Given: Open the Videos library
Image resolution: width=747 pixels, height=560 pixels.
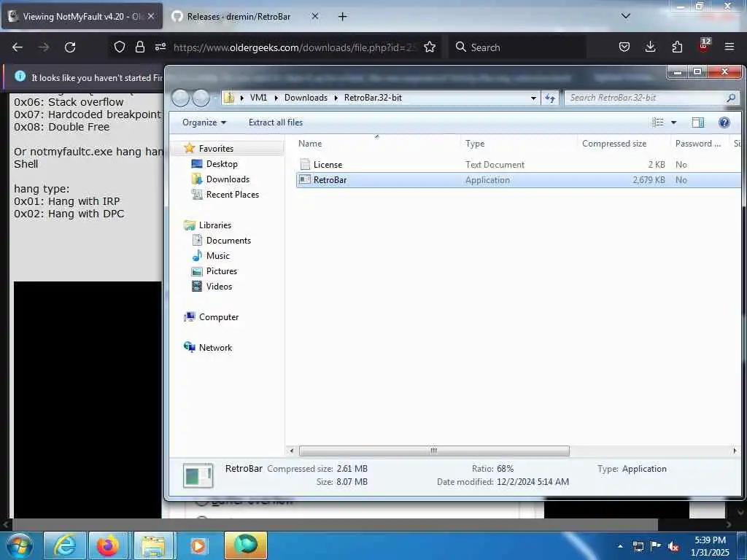Looking at the screenshot, I should (219, 286).
